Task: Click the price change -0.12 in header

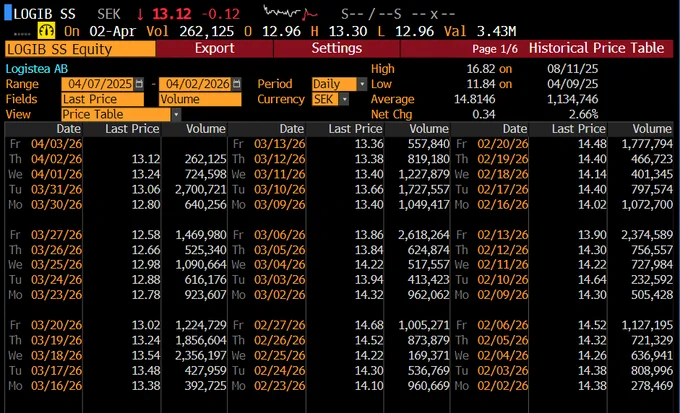Action: [x=220, y=14]
